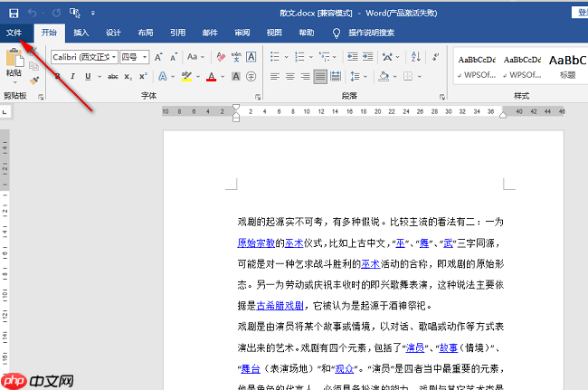588x390 pixels.
Task: Switch to the 布局 (Layout) tab
Action: pyautogui.click(x=146, y=33)
